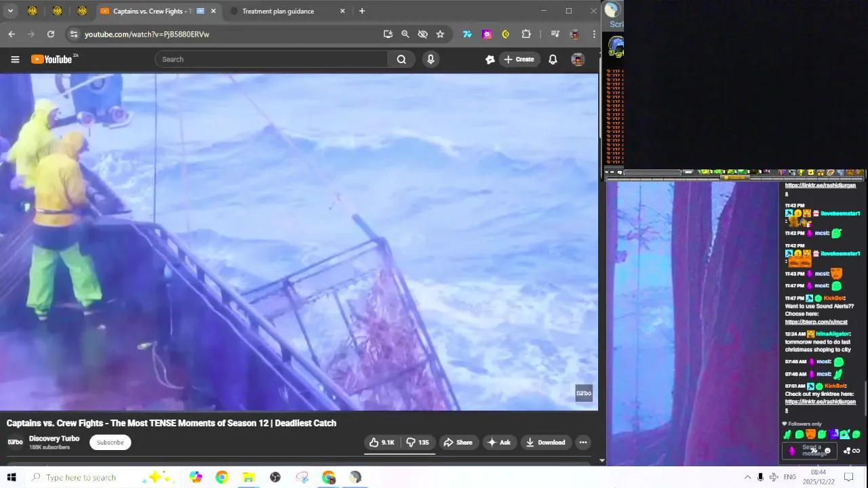Click the Share button
Image resolution: width=868 pixels, height=488 pixels.
coord(458,443)
